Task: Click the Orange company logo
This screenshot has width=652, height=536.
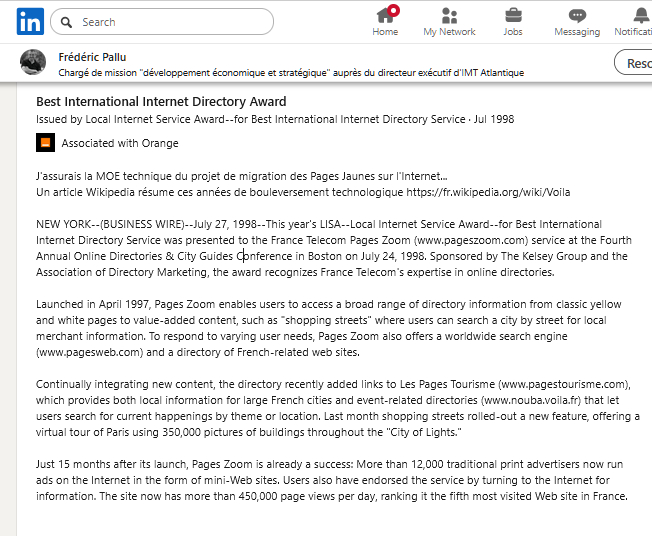Action: coord(45,143)
